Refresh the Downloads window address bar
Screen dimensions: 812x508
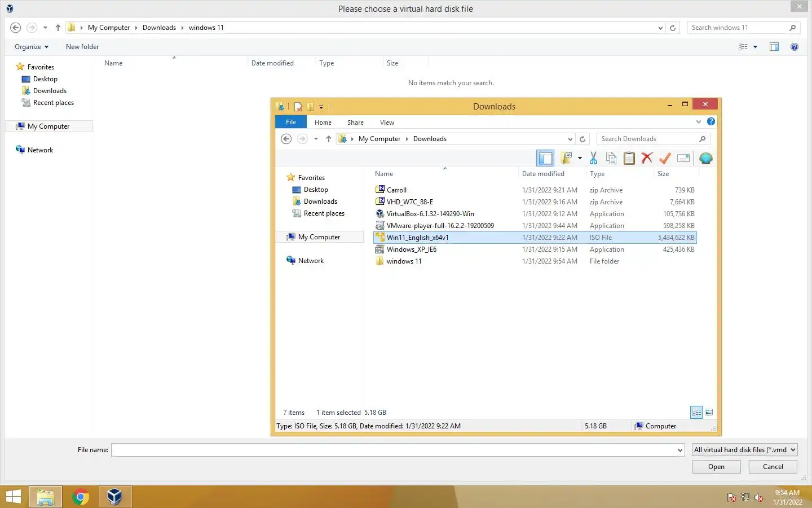tap(582, 139)
